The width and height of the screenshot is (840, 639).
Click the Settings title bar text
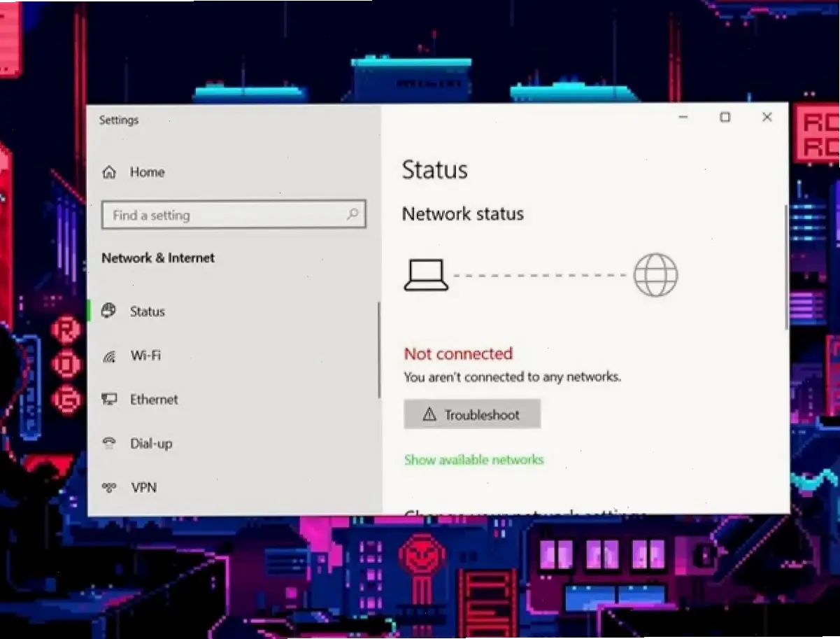(x=119, y=120)
